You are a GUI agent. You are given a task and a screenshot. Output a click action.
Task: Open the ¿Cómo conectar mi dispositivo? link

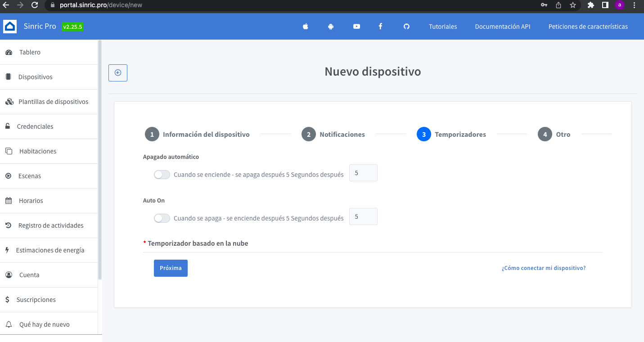[x=544, y=268]
